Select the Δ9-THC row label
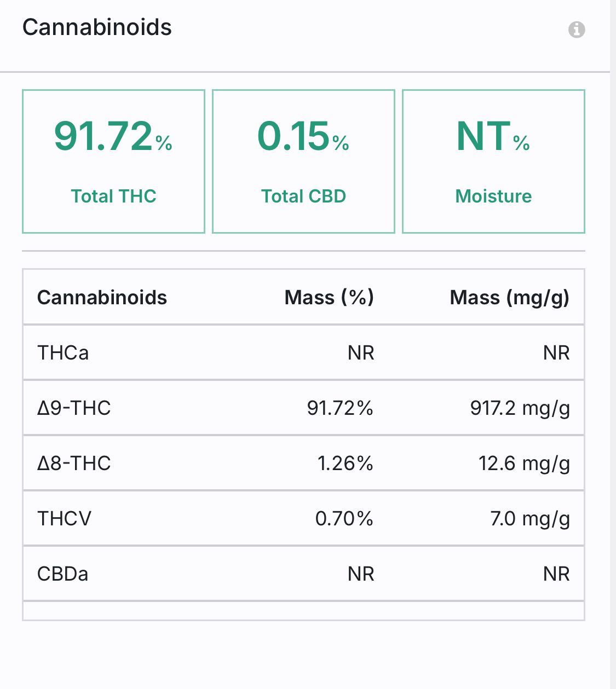Viewport: 616px width, 689px height. pyautogui.click(x=74, y=408)
